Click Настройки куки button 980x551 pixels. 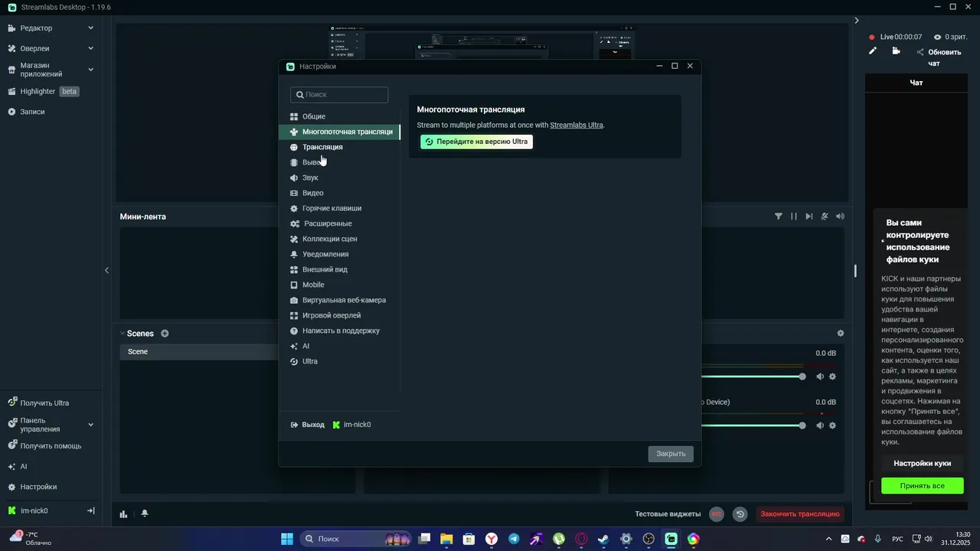pos(922,463)
